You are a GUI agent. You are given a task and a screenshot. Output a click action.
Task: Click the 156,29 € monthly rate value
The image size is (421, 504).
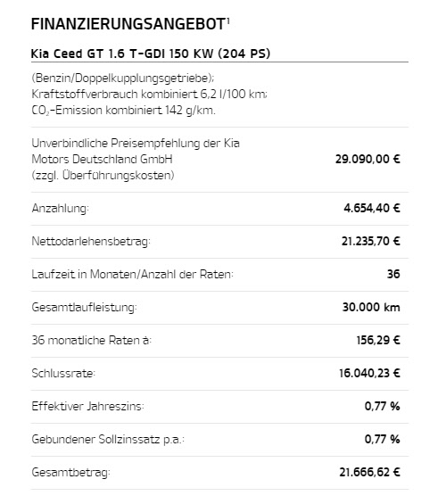(x=378, y=340)
